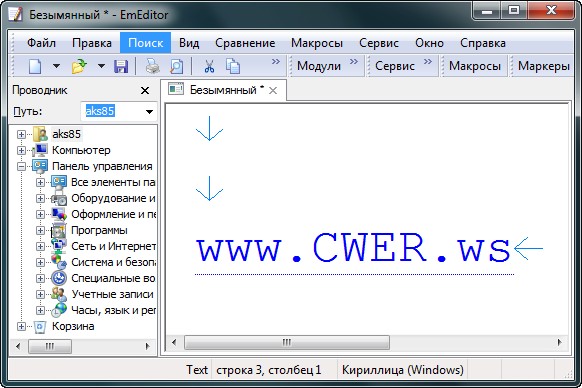Click the Сеть и Интернет icon
Screen dimensions: 582x388
pyautogui.click(x=59, y=246)
